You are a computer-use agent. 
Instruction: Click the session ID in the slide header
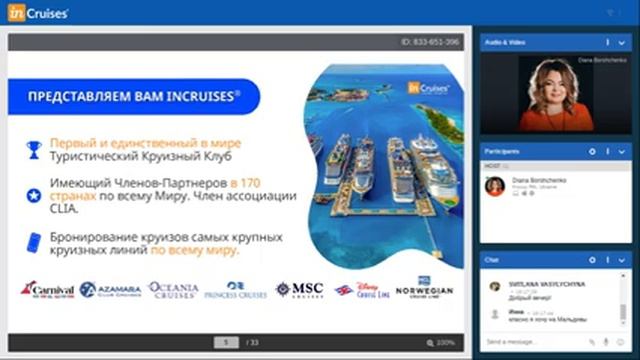430,42
